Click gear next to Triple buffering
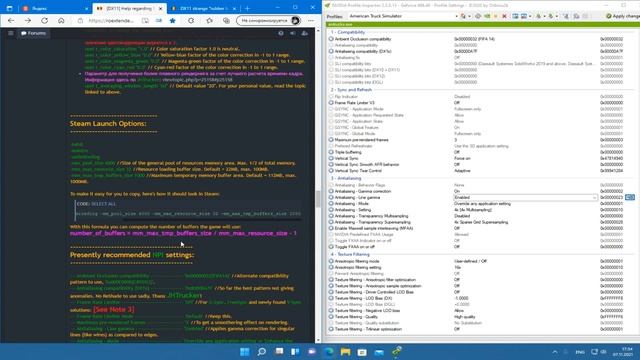 [331, 152]
